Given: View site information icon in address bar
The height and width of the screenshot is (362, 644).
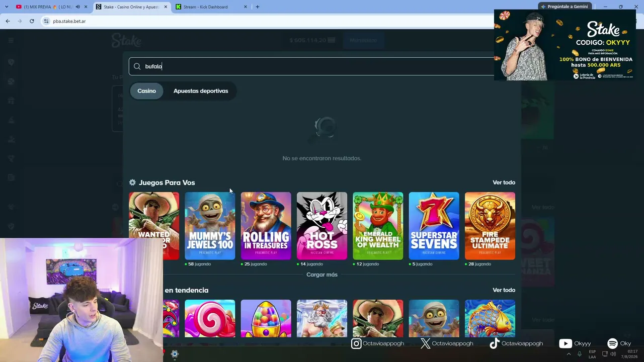Looking at the screenshot, I should [46, 21].
